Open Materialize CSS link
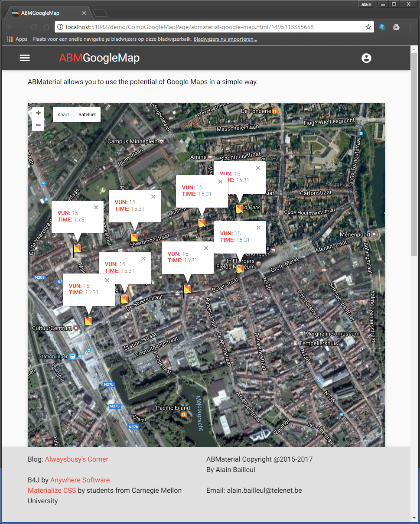Viewport: 420px width, 524px height. pyautogui.click(x=52, y=491)
